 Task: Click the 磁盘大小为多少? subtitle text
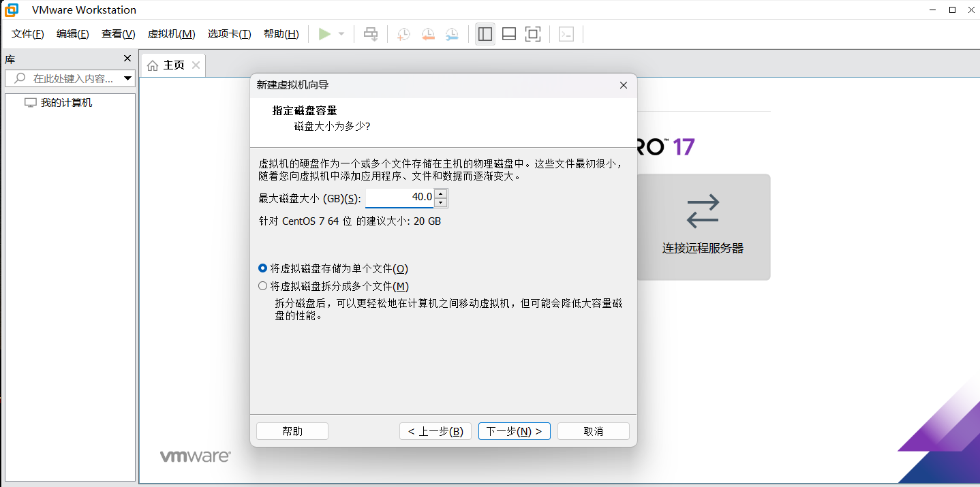(332, 126)
